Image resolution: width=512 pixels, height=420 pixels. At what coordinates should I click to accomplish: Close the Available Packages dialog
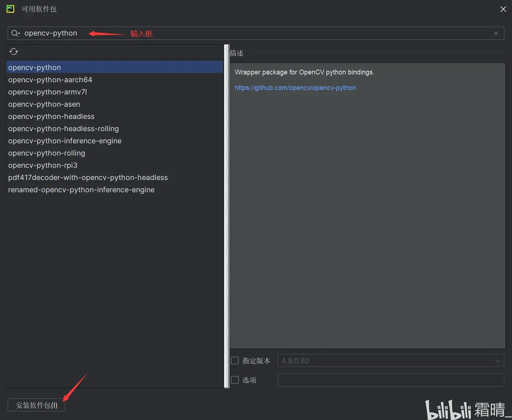(x=503, y=9)
